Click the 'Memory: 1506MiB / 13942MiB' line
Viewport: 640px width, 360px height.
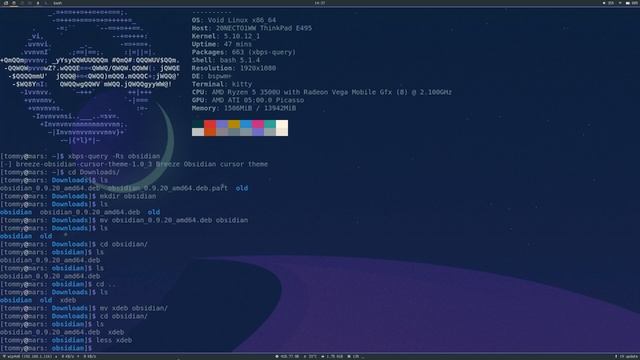point(244,108)
